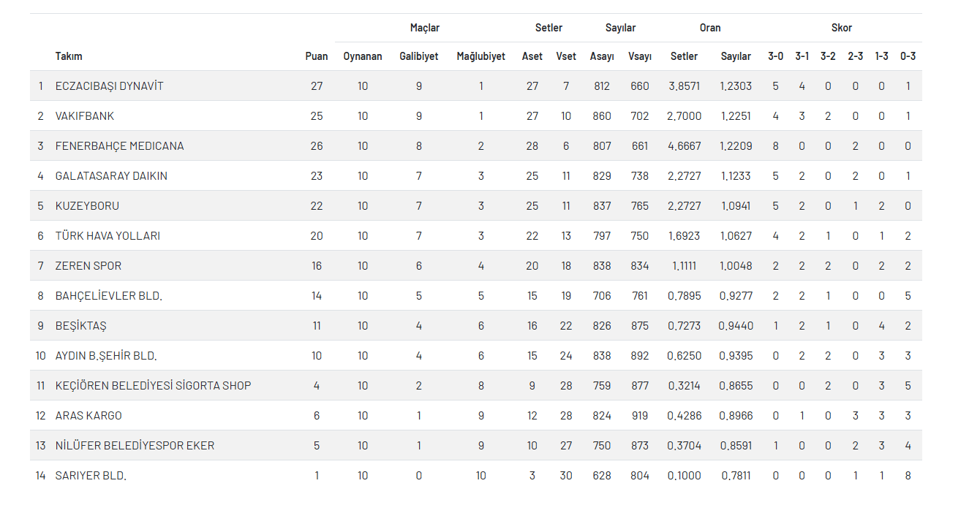This screenshot has height=505, width=980.
Task: Select the VAKIFBANK team row
Action: 85,116
